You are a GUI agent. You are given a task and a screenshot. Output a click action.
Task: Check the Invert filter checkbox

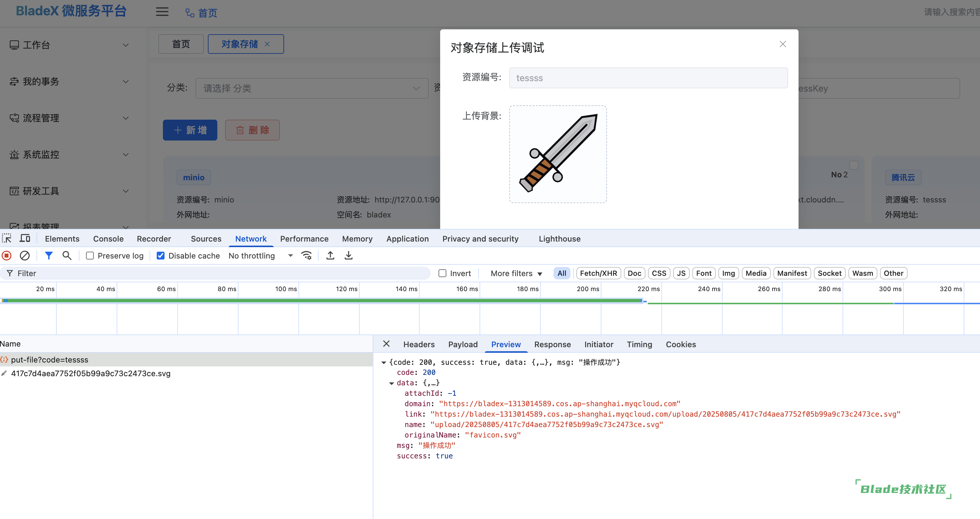(442, 274)
